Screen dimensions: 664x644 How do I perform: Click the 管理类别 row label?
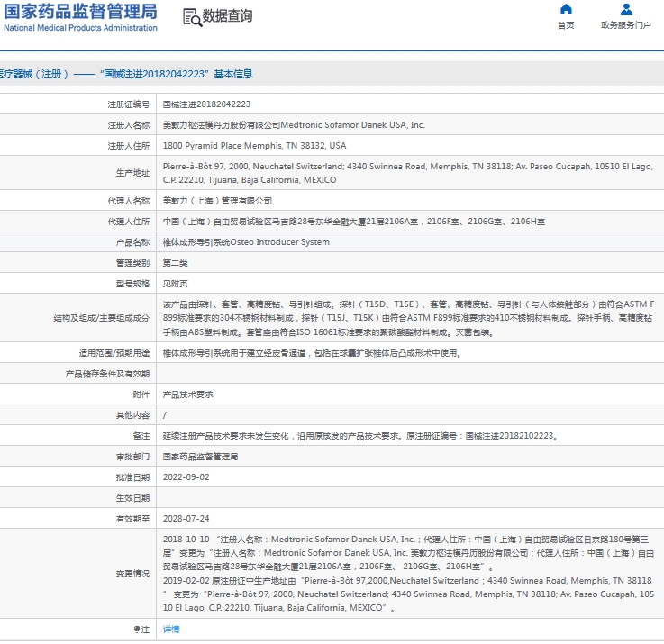(x=133, y=263)
